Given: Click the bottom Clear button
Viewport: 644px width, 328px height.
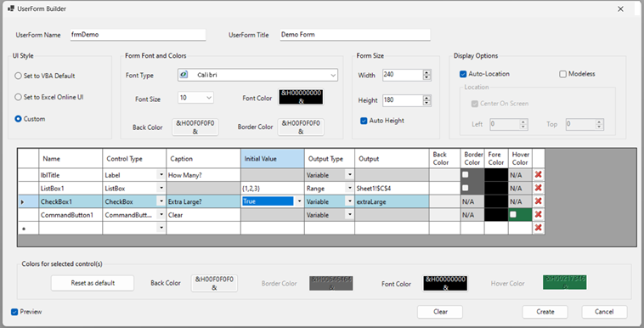Looking at the screenshot, I should point(440,312).
